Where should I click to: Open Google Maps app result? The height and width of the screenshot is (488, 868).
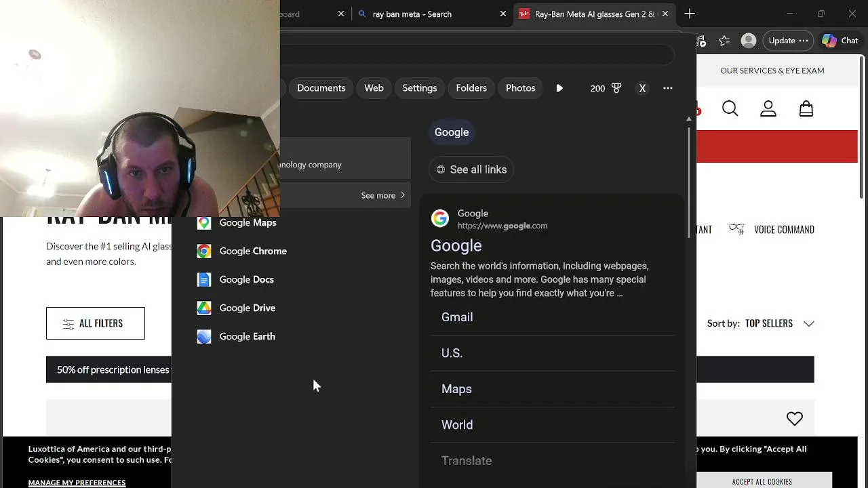(x=236, y=222)
